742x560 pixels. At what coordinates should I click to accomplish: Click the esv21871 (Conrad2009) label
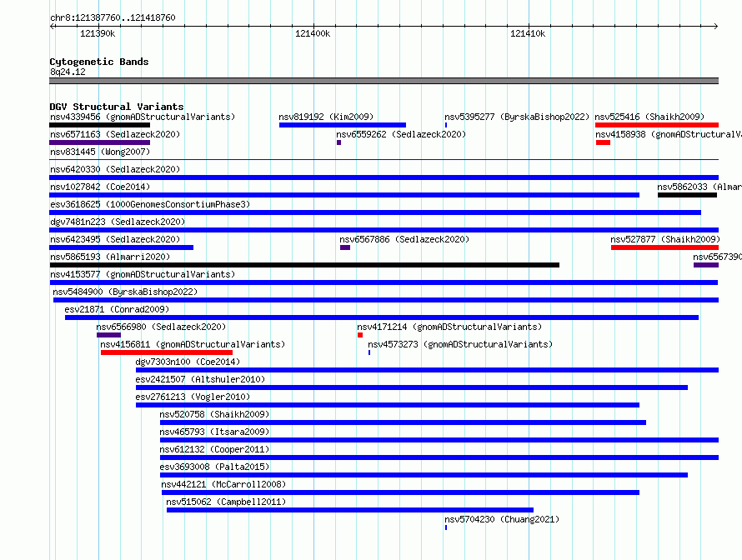tap(117, 309)
